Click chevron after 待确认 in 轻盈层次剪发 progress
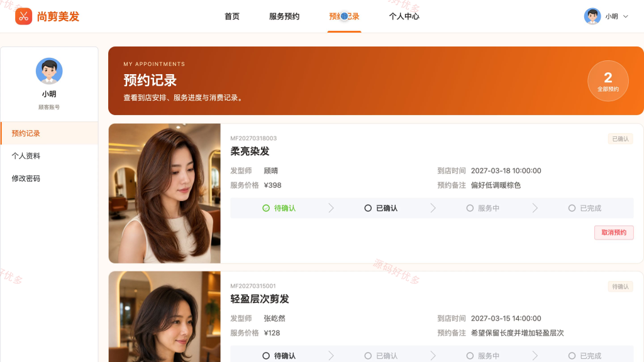644x362 pixels. pyautogui.click(x=331, y=356)
